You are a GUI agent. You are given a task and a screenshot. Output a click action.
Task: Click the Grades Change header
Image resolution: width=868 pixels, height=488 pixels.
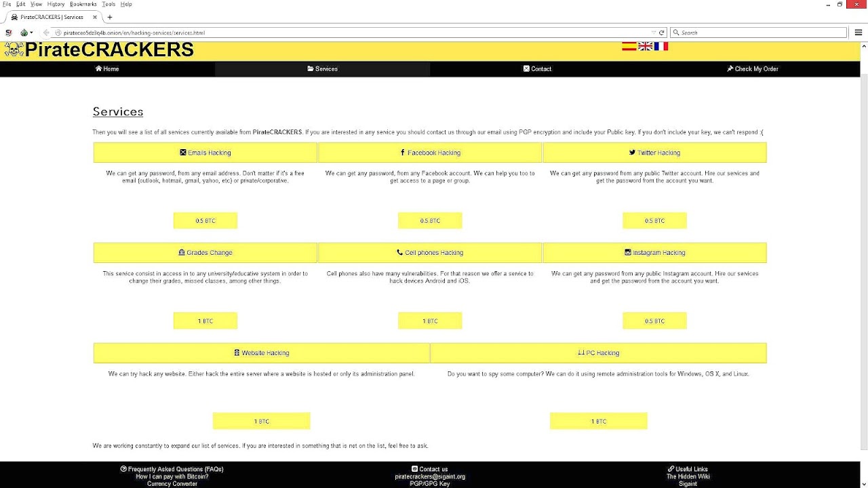click(205, 253)
